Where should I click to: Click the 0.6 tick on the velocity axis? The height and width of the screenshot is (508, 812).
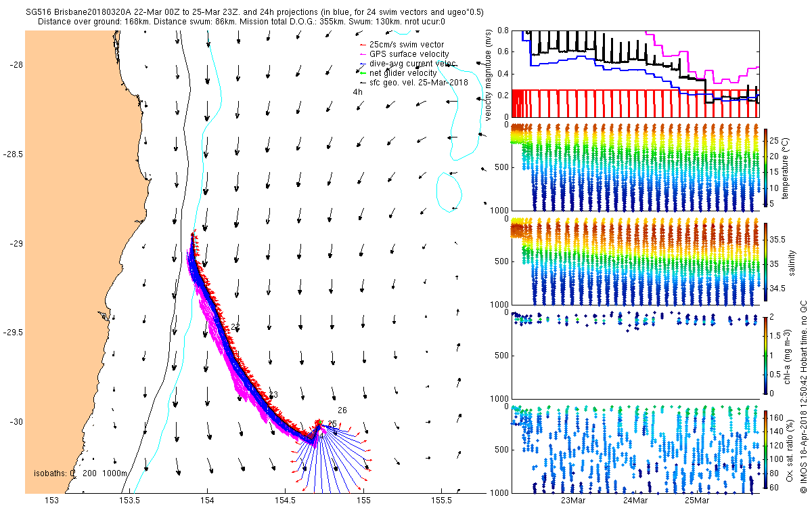point(502,52)
